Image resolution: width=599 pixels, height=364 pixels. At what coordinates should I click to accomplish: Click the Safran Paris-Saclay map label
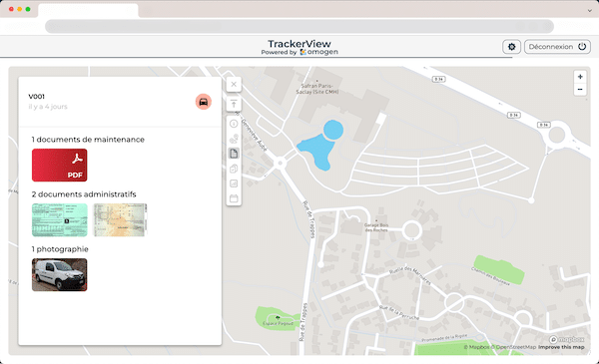pyautogui.click(x=317, y=89)
